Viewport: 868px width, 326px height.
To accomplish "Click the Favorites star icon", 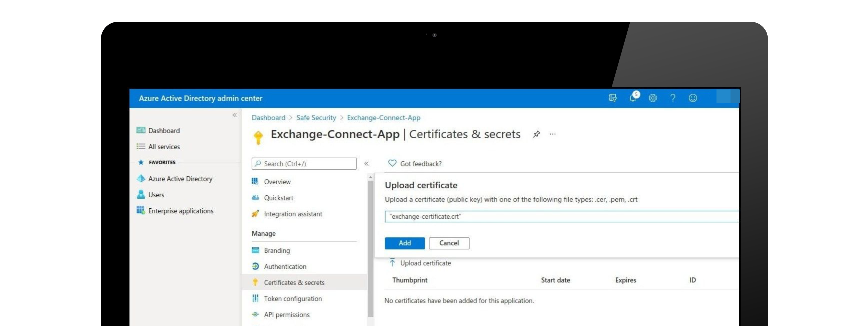I will 141,162.
